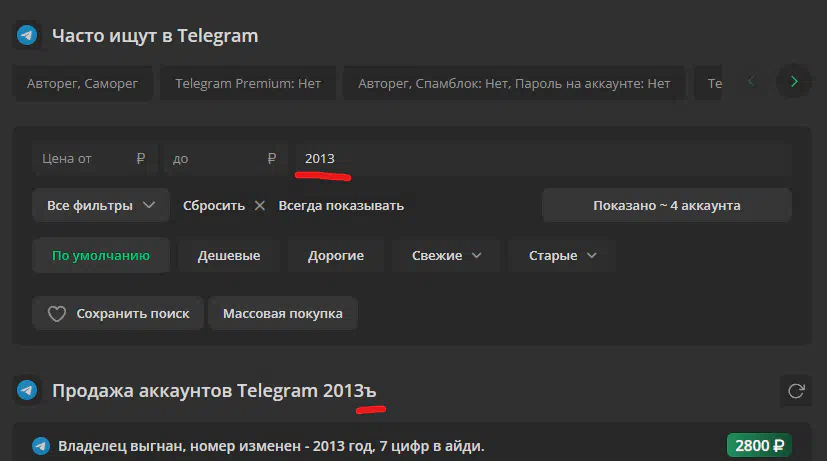Click the Telegram icon on the 2800 ₽ listing

(41, 446)
